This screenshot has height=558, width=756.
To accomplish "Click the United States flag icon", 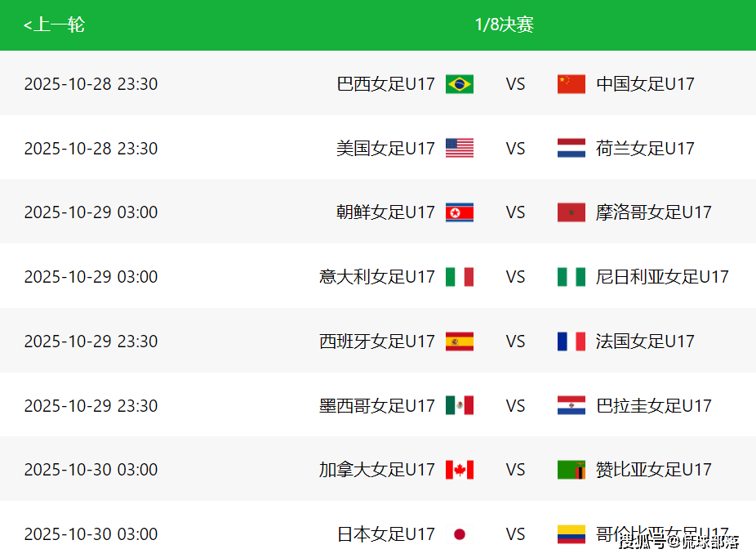I will [459, 148].
